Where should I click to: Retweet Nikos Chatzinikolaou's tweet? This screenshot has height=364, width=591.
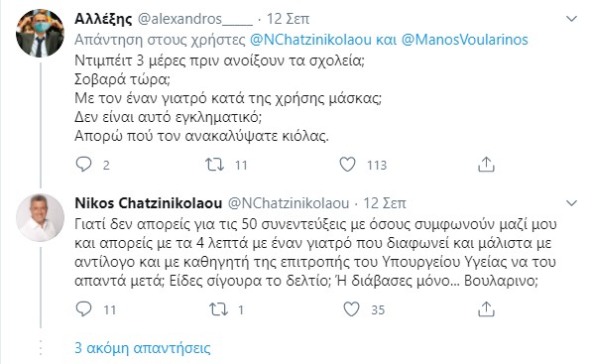(218, 309)
